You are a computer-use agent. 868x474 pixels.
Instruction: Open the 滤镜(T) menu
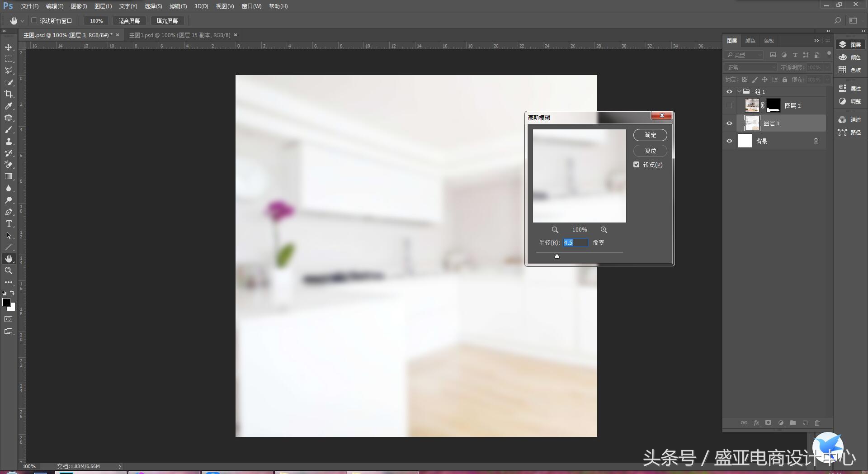(x=178, y=6)
